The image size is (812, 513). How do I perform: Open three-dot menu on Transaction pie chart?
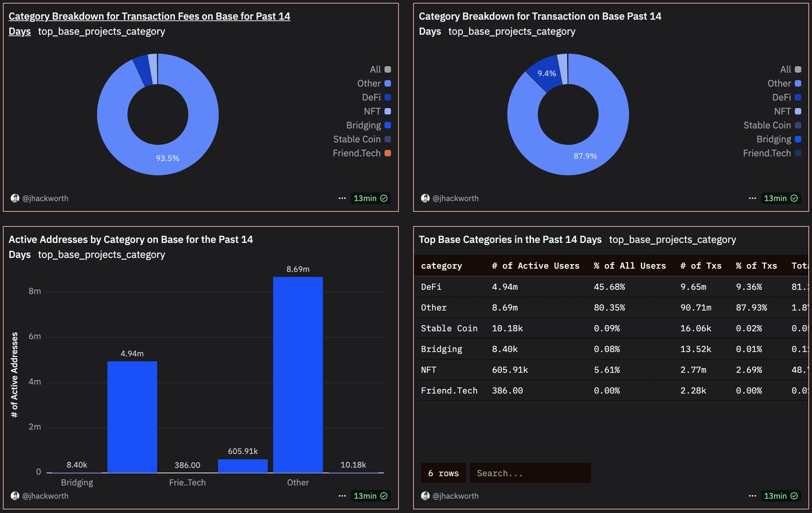click(x=752, y=198)
